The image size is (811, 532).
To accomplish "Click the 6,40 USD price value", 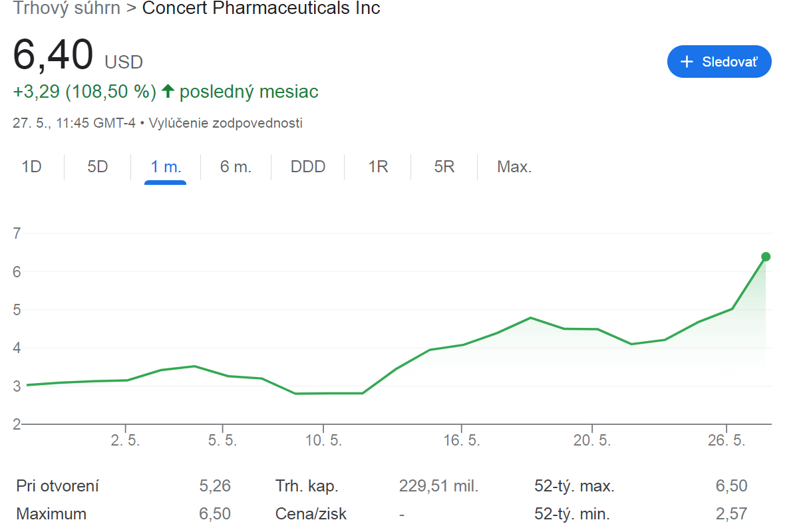I will [x=78, y=56].
